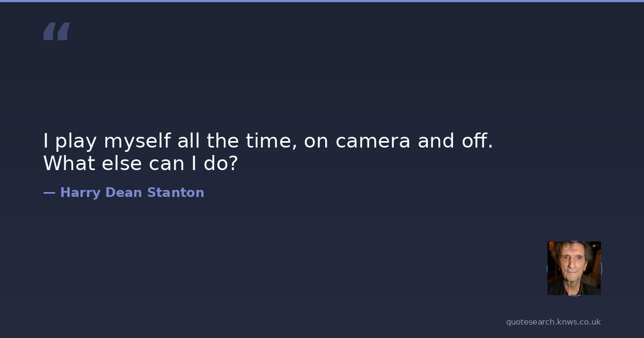Click the word "play" in the quote

pos(77,142)
